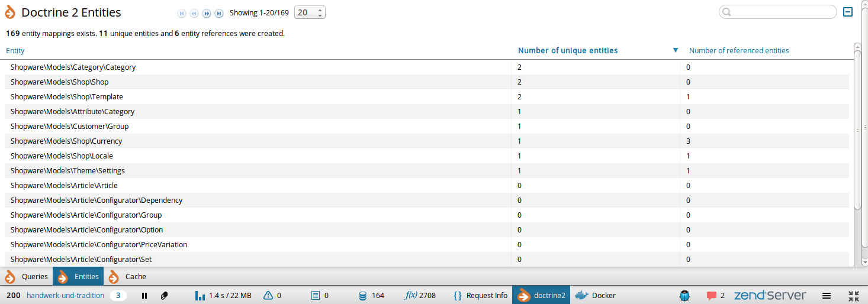The height and width of the screenshot is (304, 868).
Task: Open the function calls panel showing 2708
Action: (420, 295)
